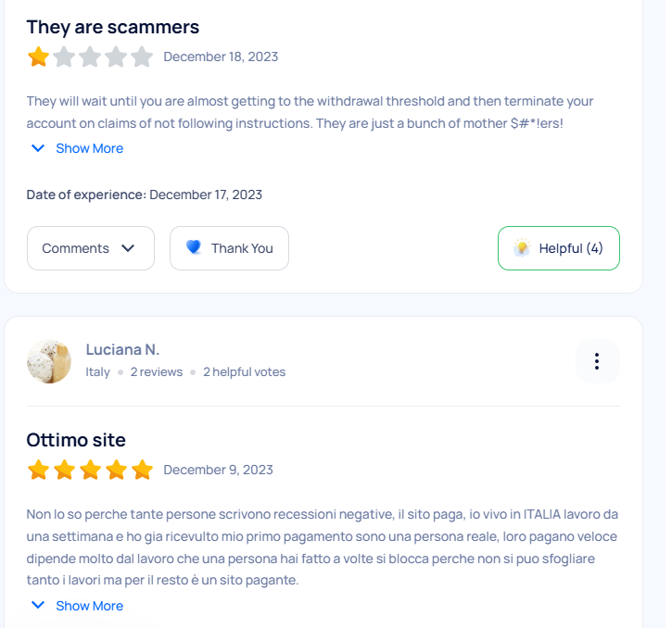This screenshot has width=672, height=628.
Task: Click Luciana N. profile avatar
Action: pos(49,361)
